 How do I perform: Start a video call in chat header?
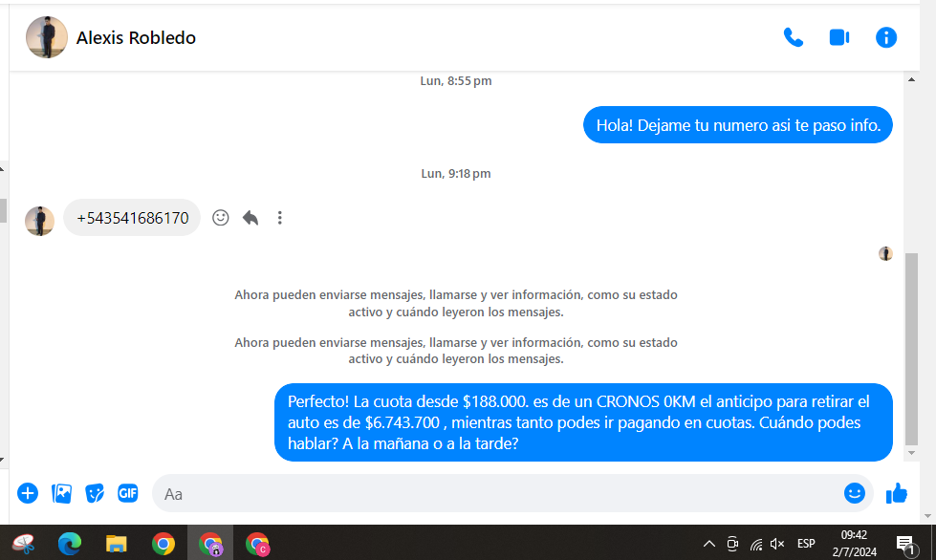pyautogui.click(x=839, y=37)
